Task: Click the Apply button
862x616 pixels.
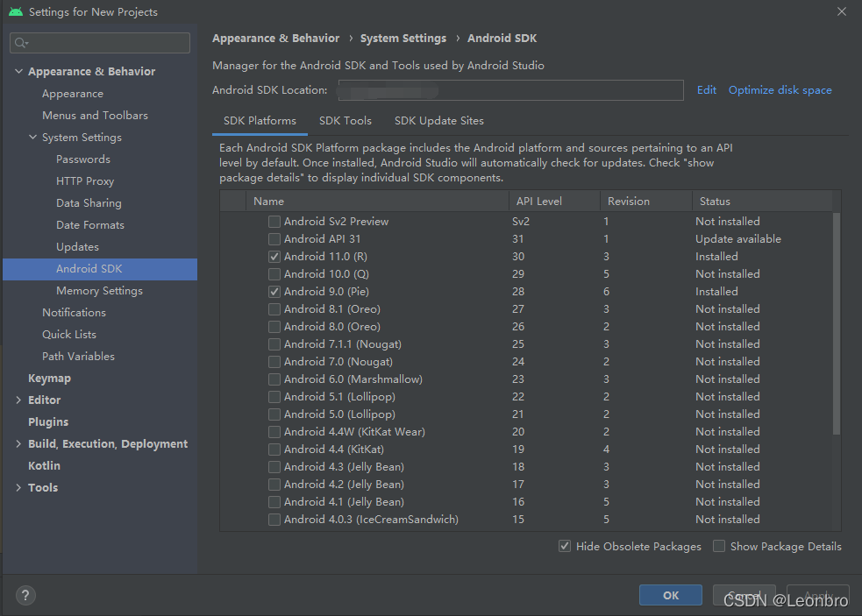Action: (x=818, y=595)
